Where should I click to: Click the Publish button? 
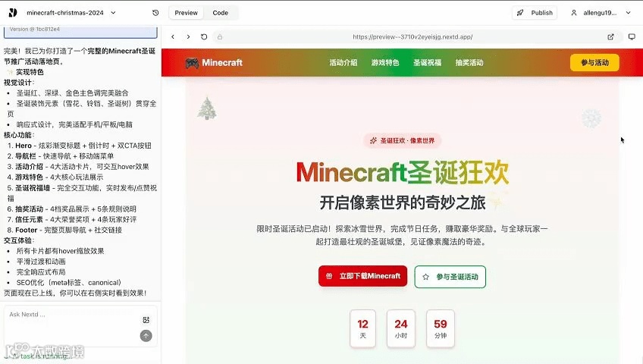pyautogui.click(x=535, y=13)
